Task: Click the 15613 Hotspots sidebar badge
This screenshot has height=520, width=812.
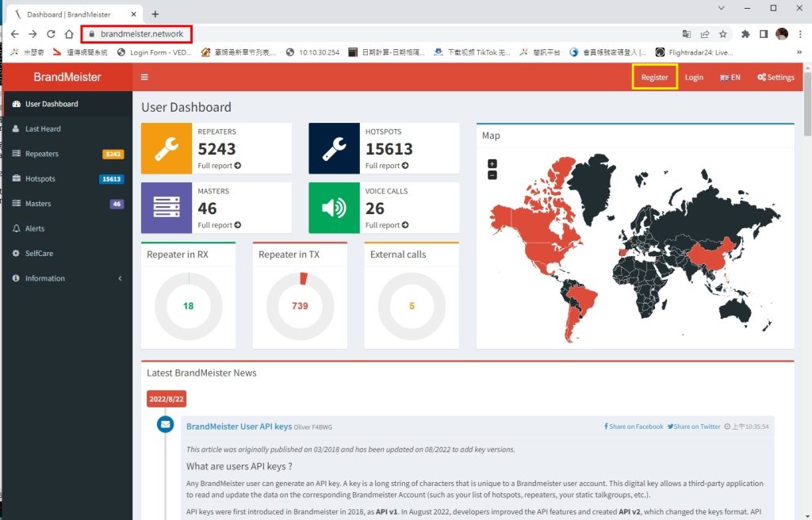Action: click(x=111, y=178)
